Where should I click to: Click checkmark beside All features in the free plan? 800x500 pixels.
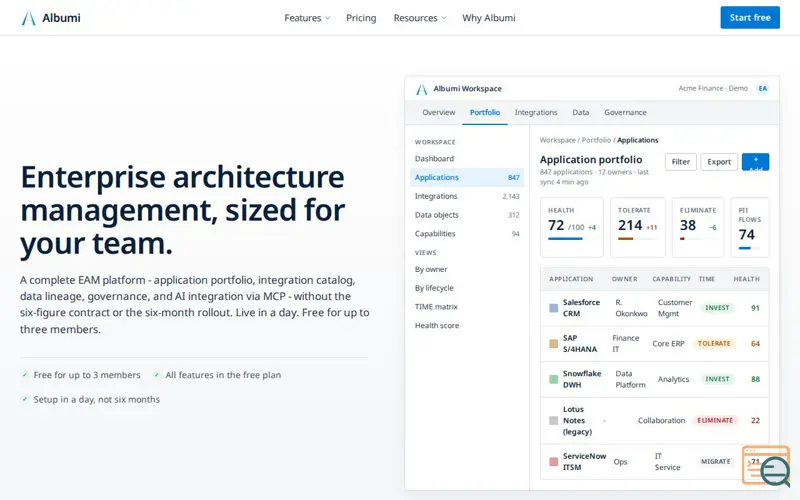tap(156, 375)
